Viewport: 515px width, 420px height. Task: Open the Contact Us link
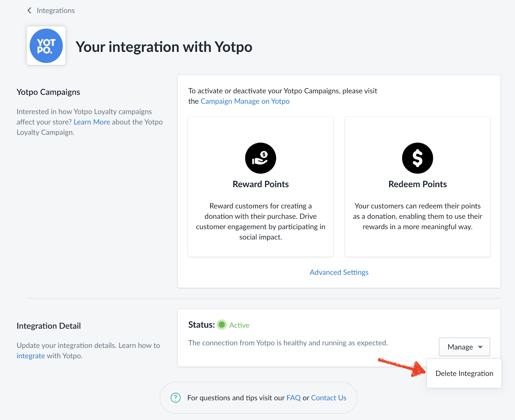pos(329,398)
